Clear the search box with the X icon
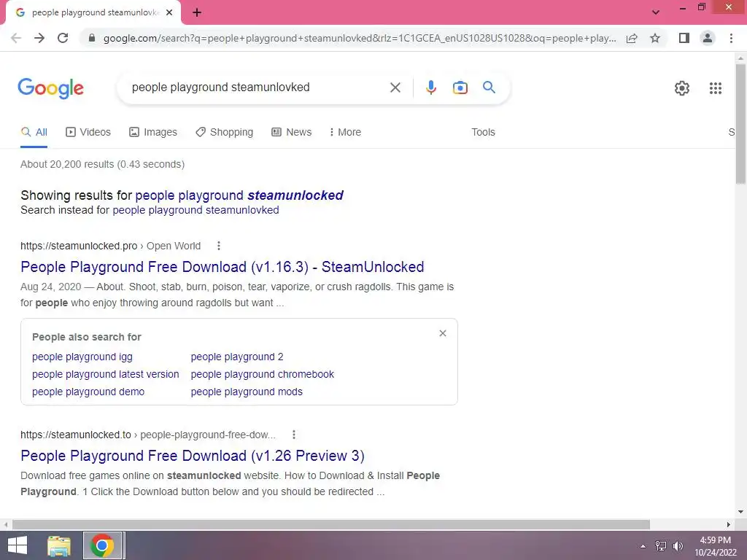 click(395, 87)
